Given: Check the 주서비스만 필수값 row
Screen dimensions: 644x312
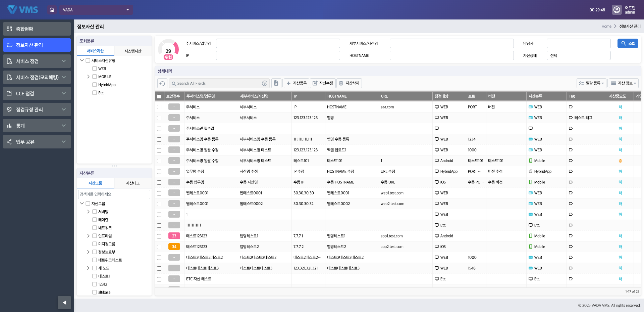Looking at the screenshot, I should [159, 129].
